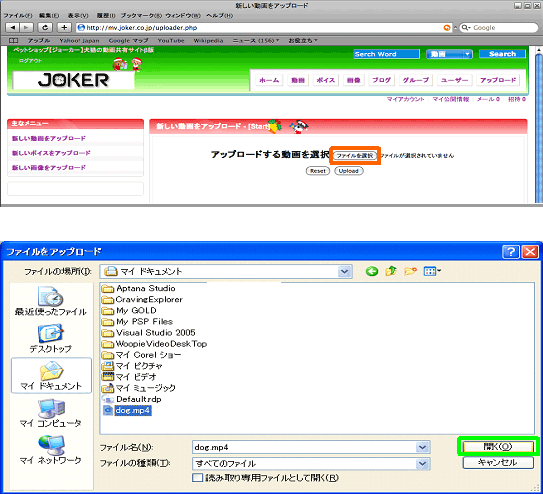Image resolution: width=543 pixels, height=494 pixels.
Task: Select the WoopieVideoDeskTop folder
Action: [154, 344]
